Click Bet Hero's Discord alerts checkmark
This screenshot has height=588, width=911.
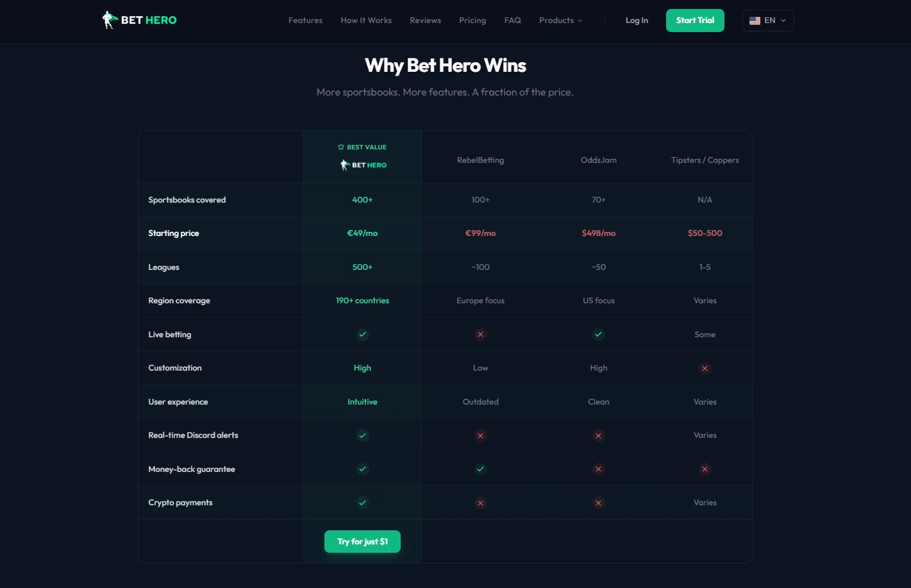click(x=362, y=435)
